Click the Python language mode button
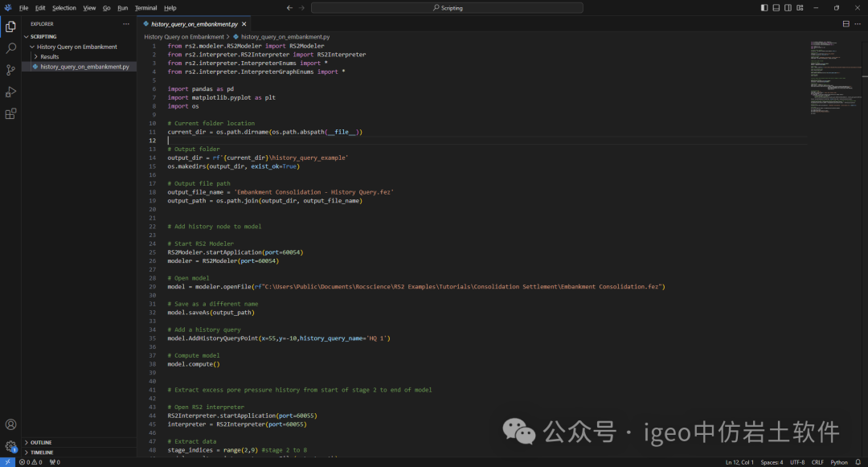 pyautogui.click(x=839, y=462)
